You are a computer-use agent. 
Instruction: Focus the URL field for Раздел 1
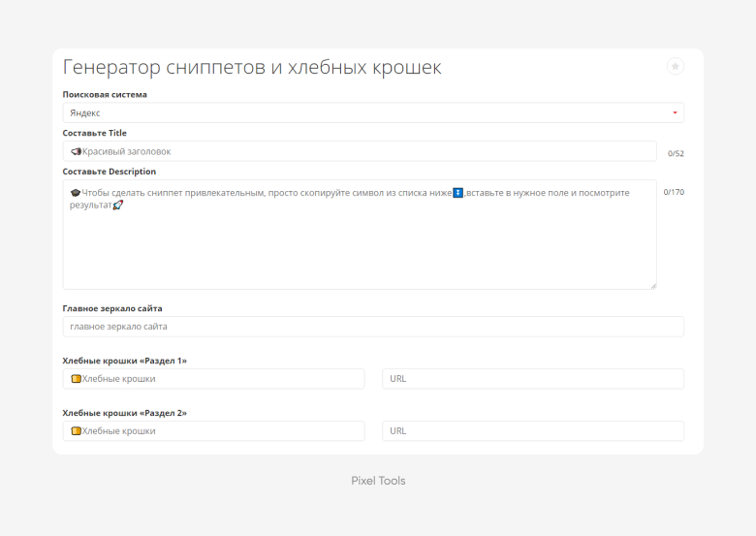[533, 379]
